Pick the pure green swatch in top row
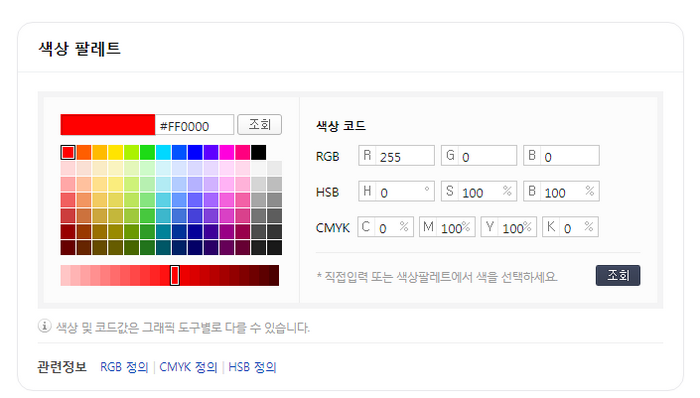The width and height of the screenshot is (700, 398). pyautogui.click(x=147, y=153)
